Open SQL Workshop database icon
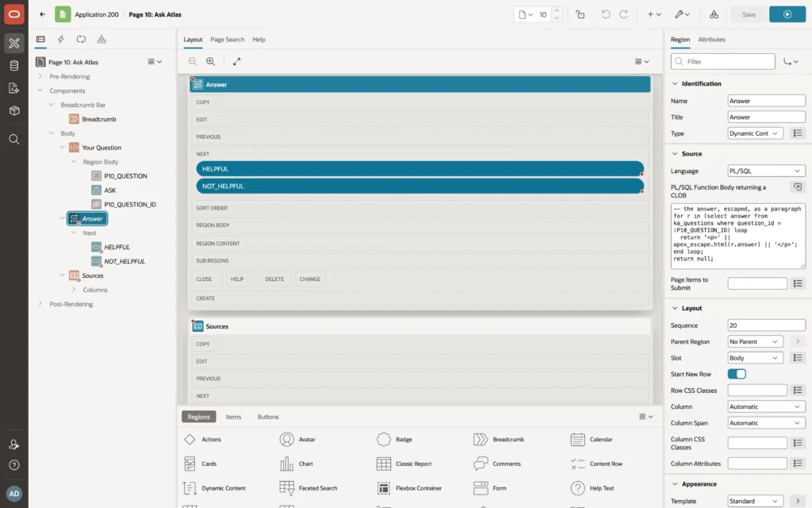812x508 pixels. [x=14, y=66]
